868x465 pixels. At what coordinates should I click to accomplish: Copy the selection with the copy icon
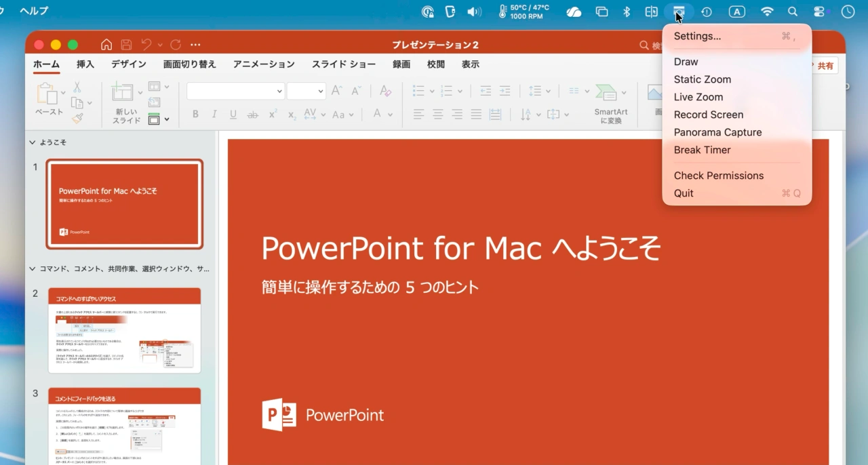77,103
